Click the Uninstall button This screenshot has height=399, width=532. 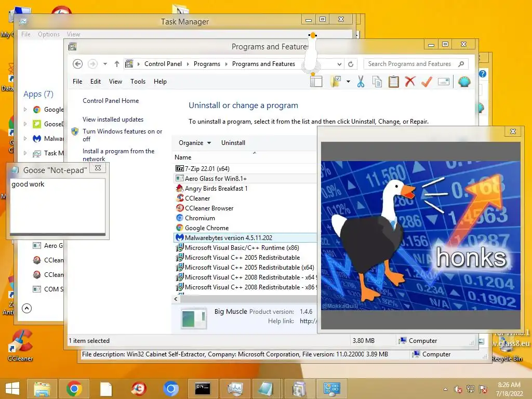tap(233, 143)
